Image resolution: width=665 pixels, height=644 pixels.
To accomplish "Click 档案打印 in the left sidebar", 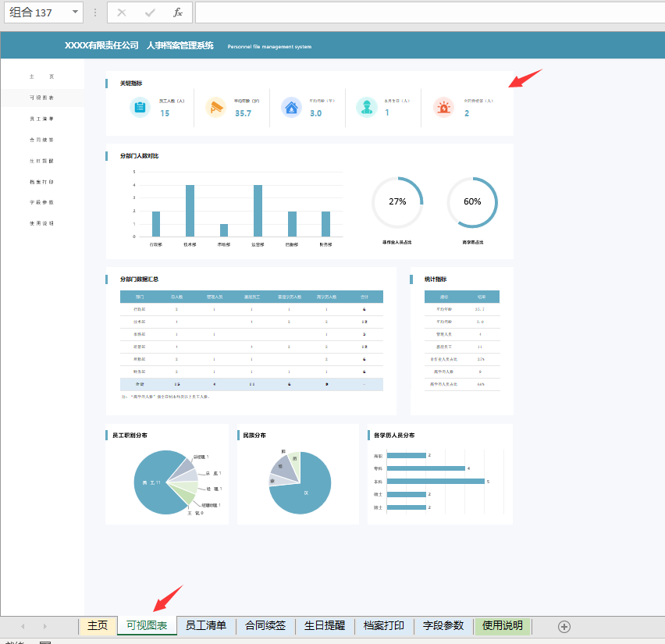I will click(x=41, y=182).
